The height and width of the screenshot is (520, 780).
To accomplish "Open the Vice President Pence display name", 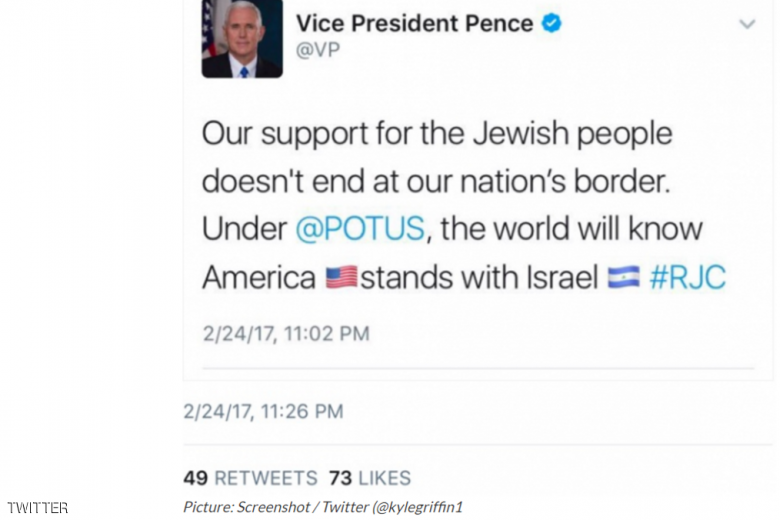I will point(414,24).
